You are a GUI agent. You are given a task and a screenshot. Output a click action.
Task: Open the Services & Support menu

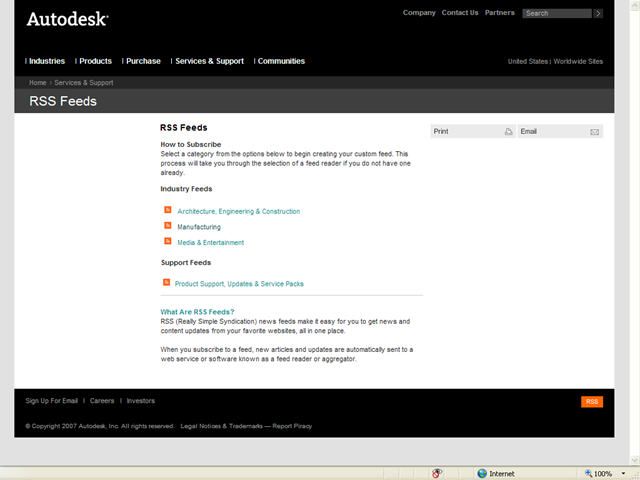(x=209, y=61)
